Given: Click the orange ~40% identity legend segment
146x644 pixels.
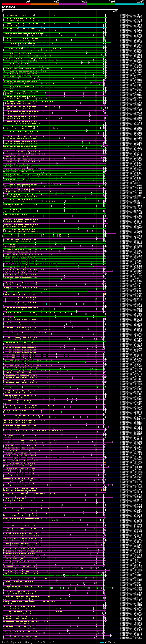Looking at the screenshot, I should click(x=45, y=4).
